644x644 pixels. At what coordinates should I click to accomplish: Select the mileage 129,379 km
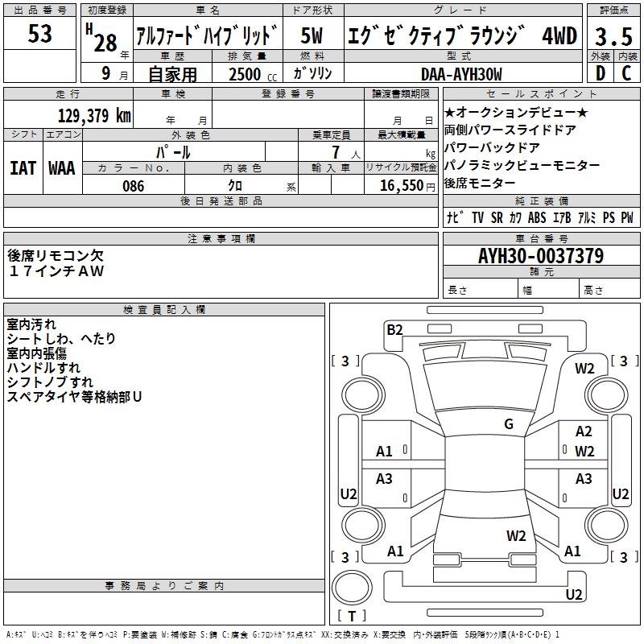click(x=94, y=115)
